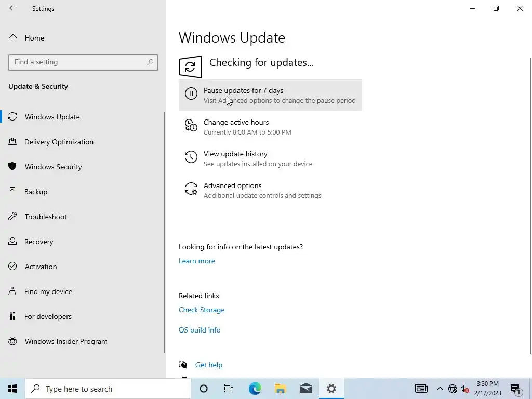Click the pause circle icon
The height and width of the screenshot is (399, 532).
point(191,94)
